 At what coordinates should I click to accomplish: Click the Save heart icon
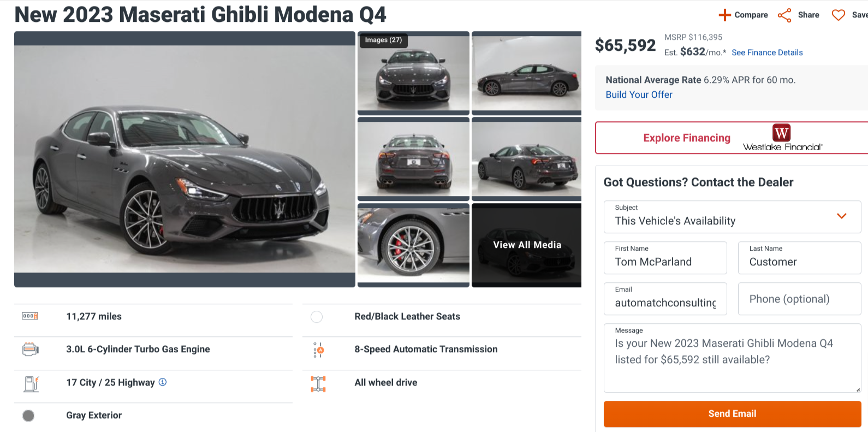838,15
